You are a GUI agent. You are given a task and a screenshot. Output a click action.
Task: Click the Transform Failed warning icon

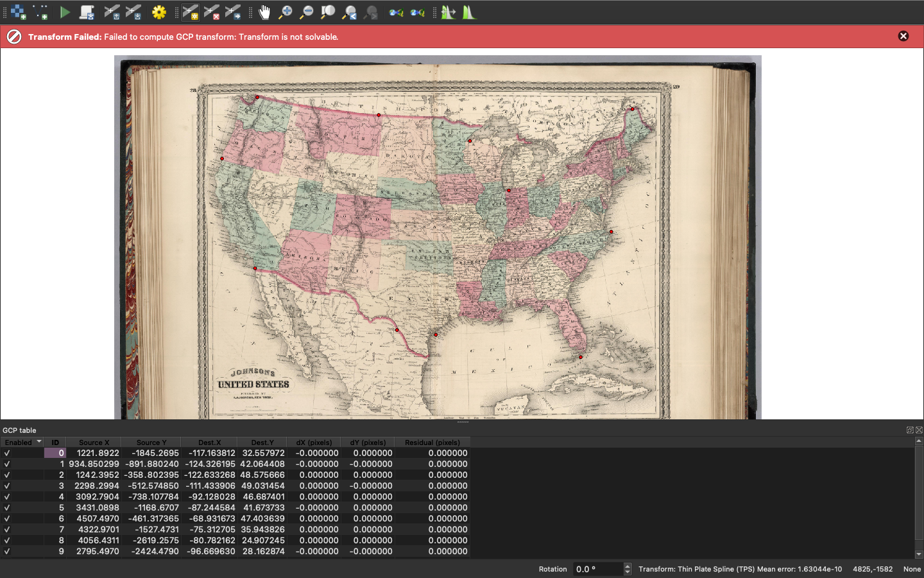click(x=14, y=37)
